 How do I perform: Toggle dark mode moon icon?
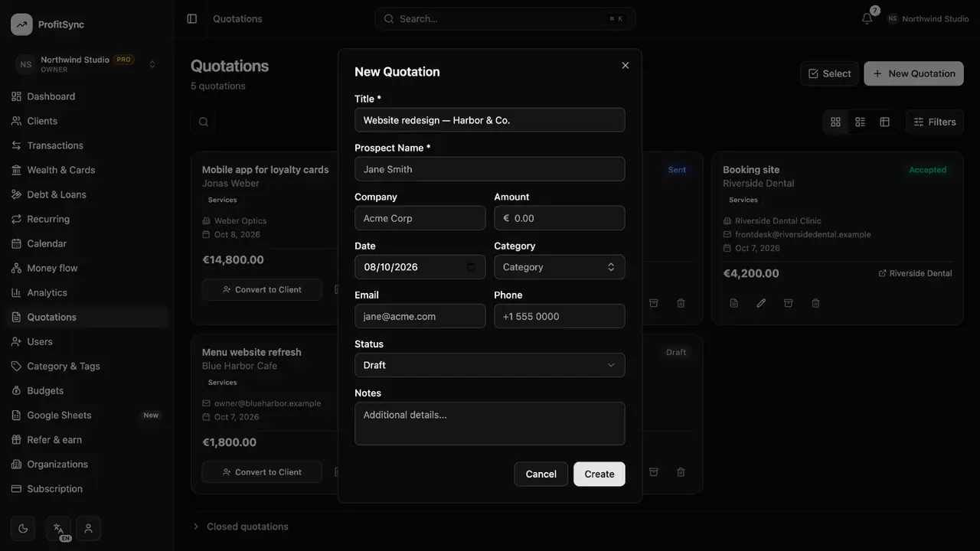(x=23, y=528)
